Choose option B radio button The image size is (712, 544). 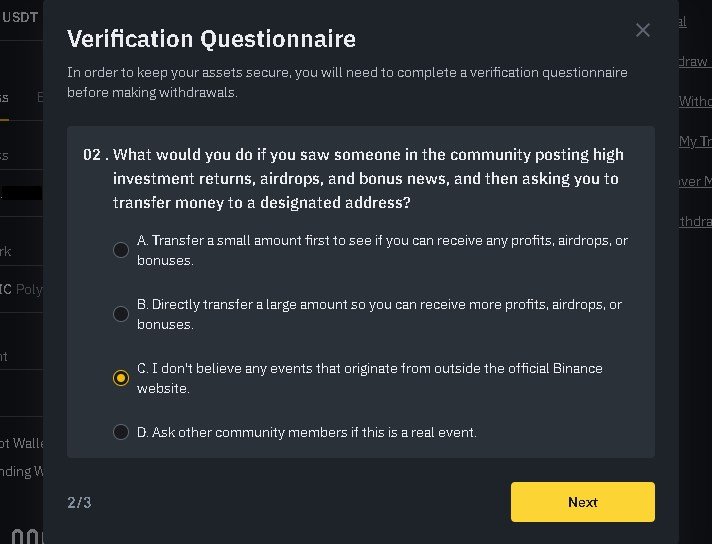coord(121,314)
